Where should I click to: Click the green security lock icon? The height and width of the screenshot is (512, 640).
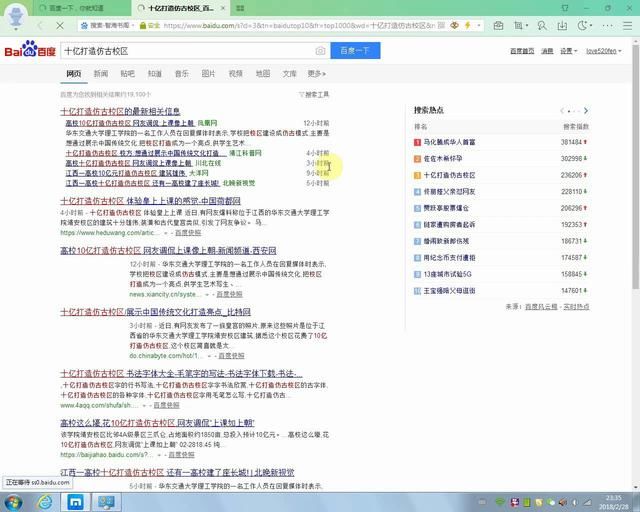point(143,26)
